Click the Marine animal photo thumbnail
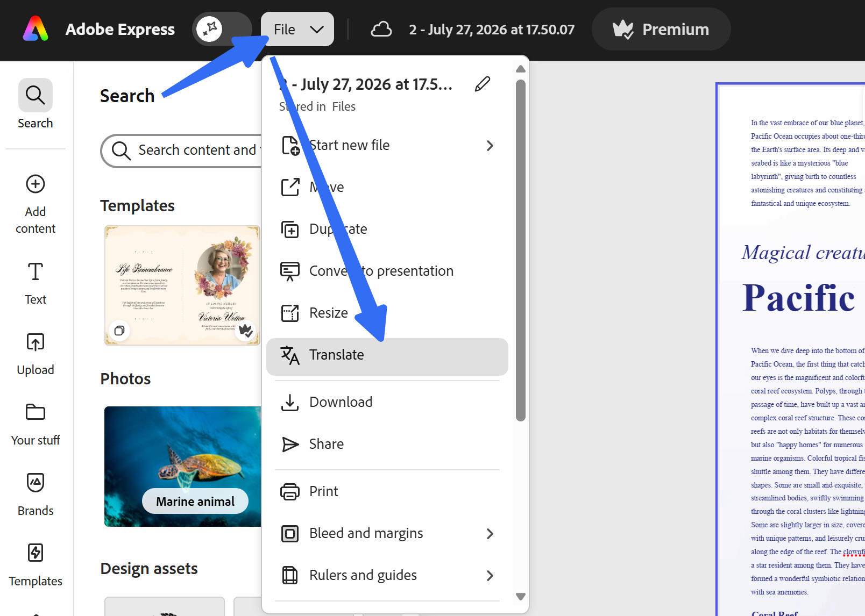The width and height of the screenshot is (865, 616). pos(183,467)
